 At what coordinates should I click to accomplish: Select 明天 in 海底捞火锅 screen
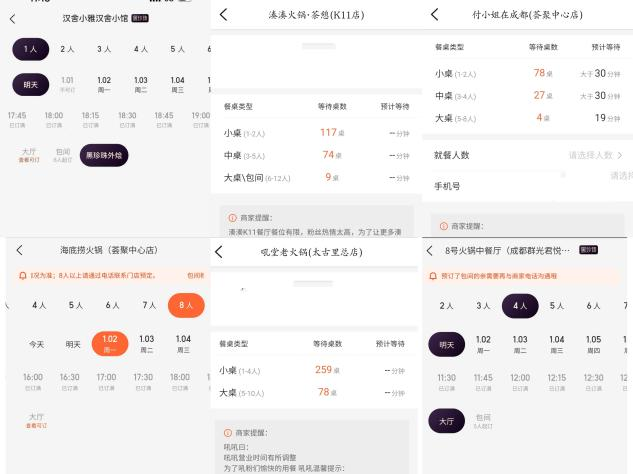point(73,344)
